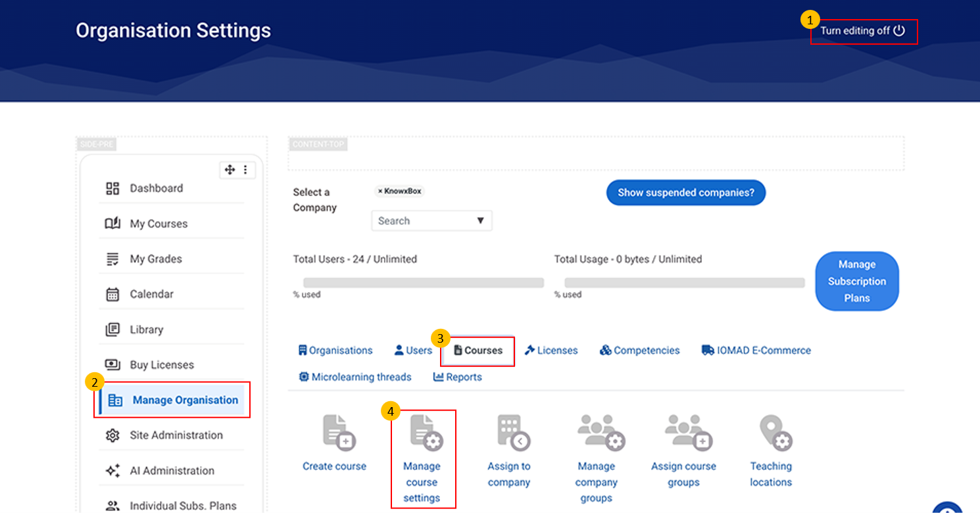
Task: Open the Manage course settings icon
Action: click(x=427, y=433)
